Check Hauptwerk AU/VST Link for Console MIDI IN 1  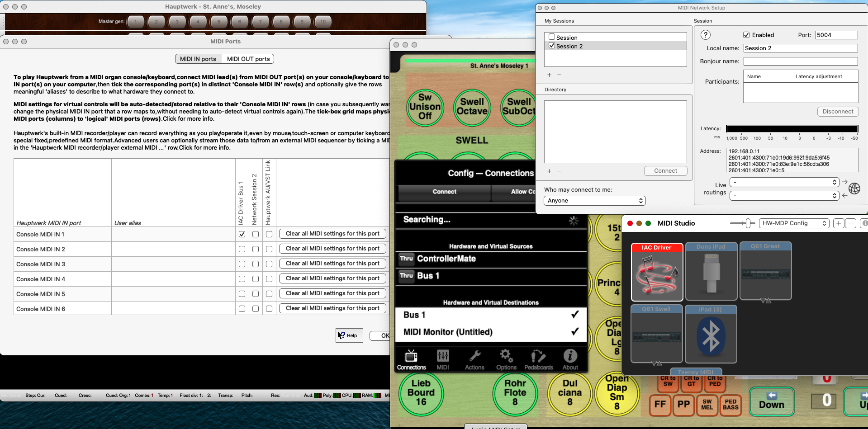pyautogui.click(x=269, y=234)
